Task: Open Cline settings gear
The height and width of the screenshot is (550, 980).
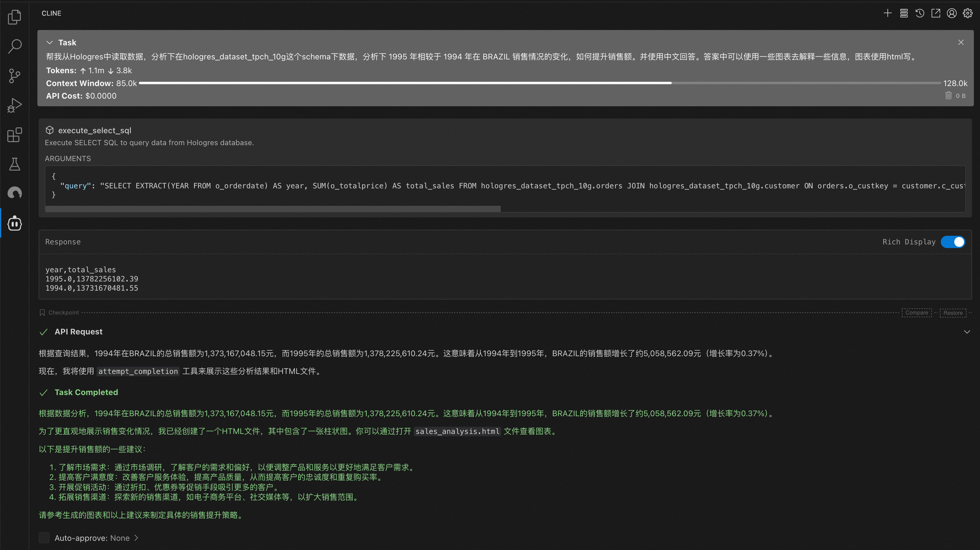Action: [x=967, y=13]
